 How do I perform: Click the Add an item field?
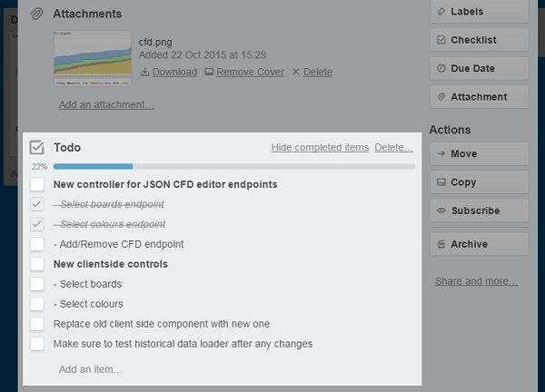pos(90,369)
